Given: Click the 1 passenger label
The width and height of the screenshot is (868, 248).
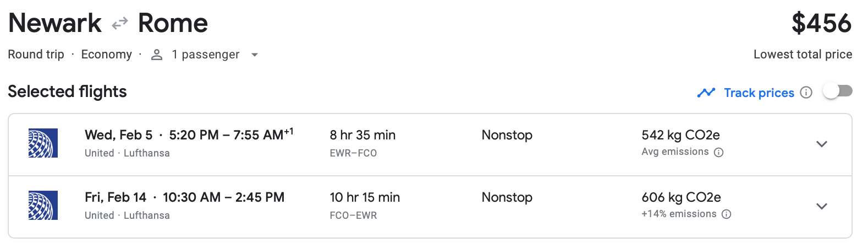Looking at the screenshot, I should 205,55.
